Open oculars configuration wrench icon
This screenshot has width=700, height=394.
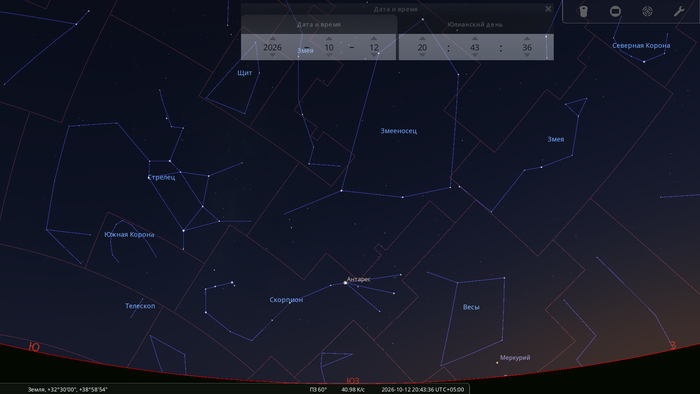pos(679,11)
